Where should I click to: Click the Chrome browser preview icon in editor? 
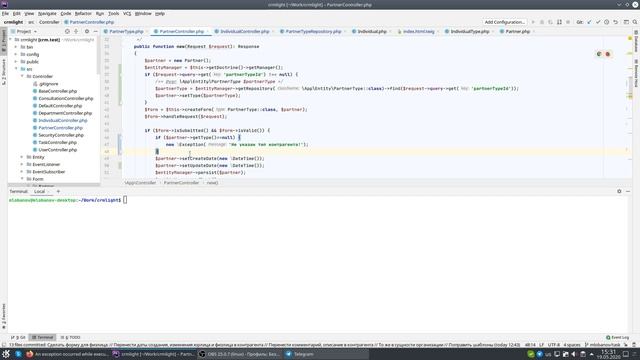[599, 54]
